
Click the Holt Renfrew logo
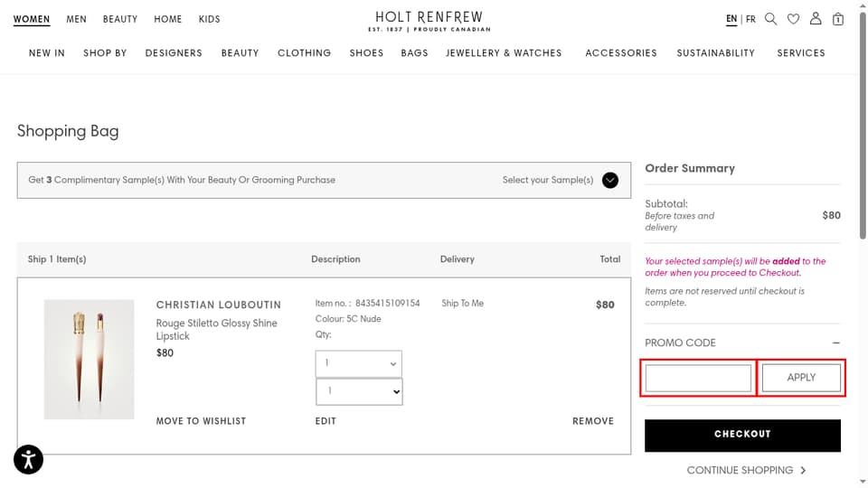click(x=429, y=22)
